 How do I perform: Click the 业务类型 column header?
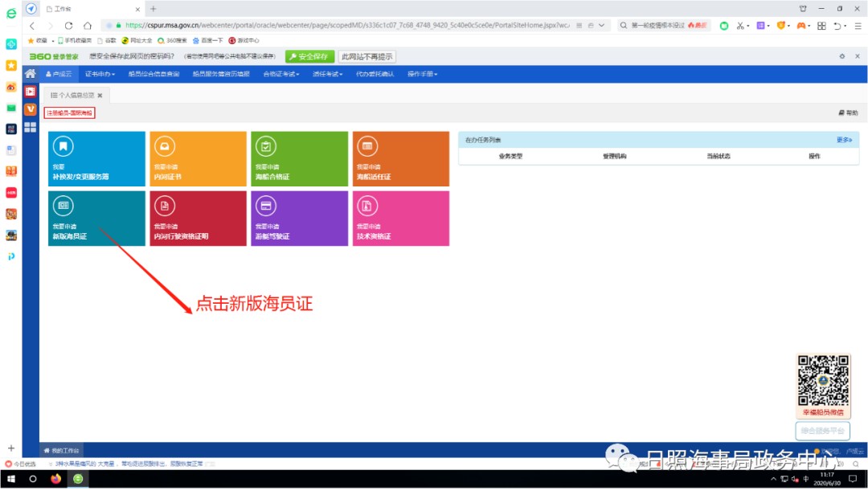(510, 156)
